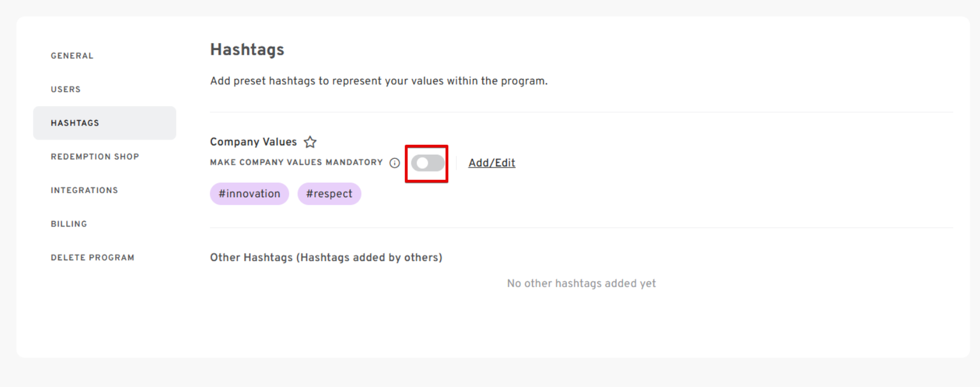Select the Hashtags sidebar item
Viewport: 980px width, 387px height.
(75, 123)
